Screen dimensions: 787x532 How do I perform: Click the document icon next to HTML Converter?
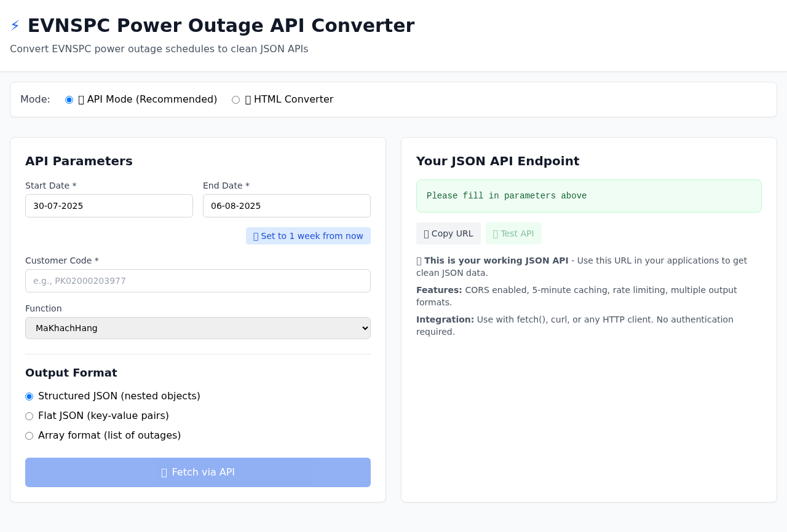coord(248,99)
